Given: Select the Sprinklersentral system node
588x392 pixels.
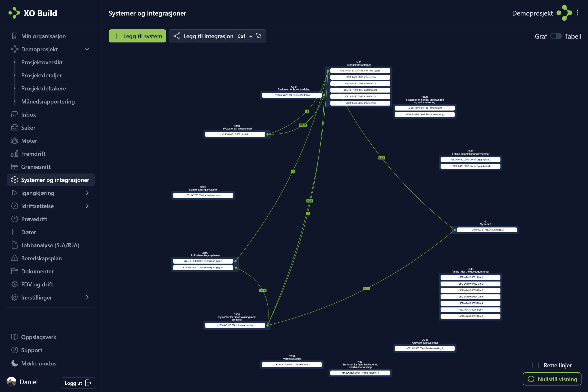Looking at the screenshot, I should [235, 325].
